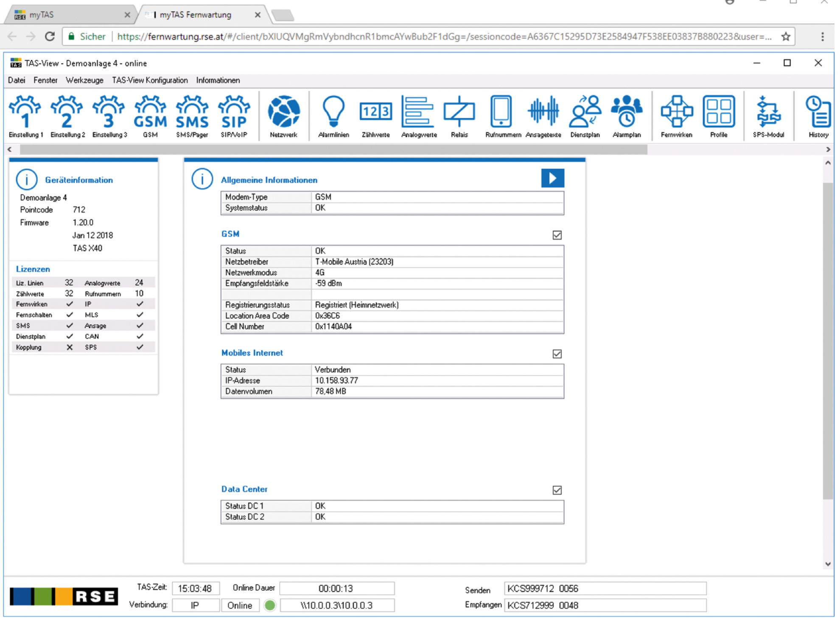This screenshot has height=619, width=840.
Task: Close the myTAS browser tab
Action: point(127,15)
